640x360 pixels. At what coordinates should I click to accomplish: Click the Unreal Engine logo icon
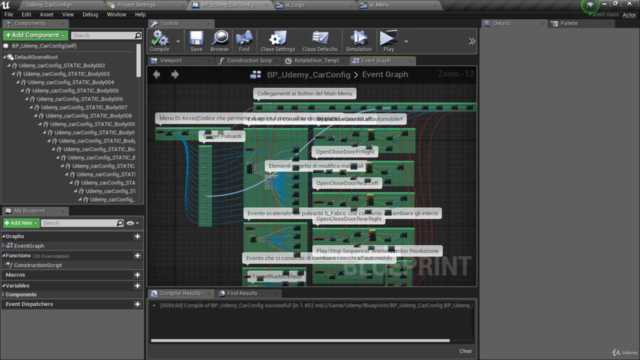(6, 5)
